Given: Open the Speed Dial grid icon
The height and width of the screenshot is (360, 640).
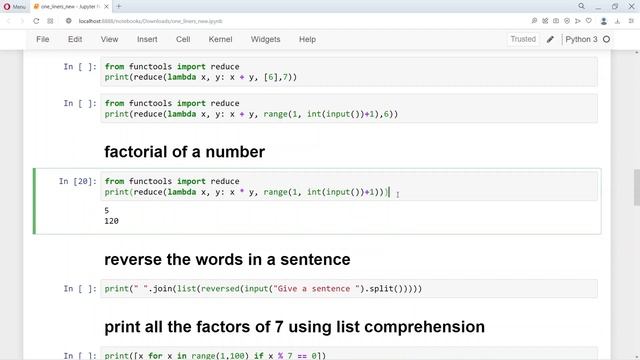Looking at the screenshot, I should tap(50, 21).
